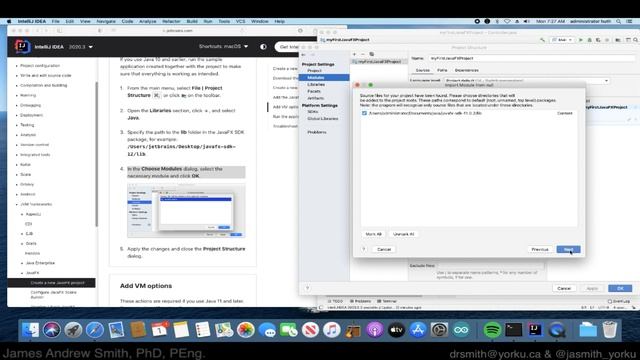Click the Run icon in IntelliJ toolbar
The width and height of the screenshot is (640, 360).
(x=580, y=40)
